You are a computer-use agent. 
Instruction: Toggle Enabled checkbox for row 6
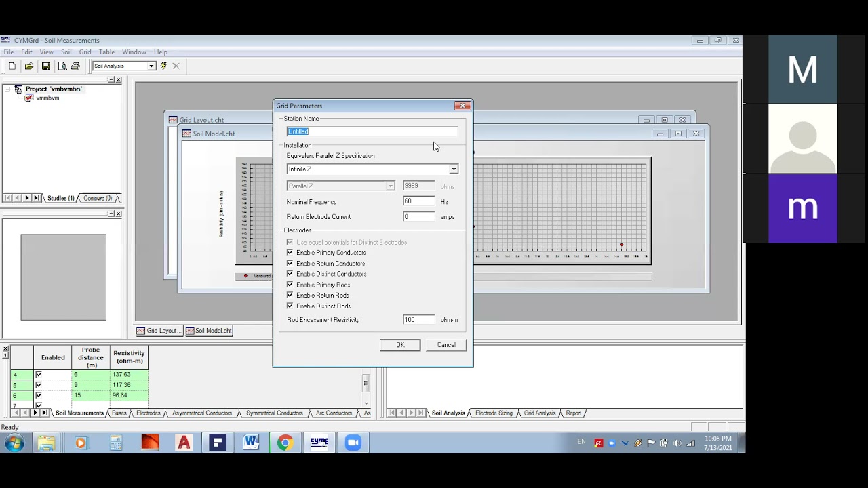39,395
